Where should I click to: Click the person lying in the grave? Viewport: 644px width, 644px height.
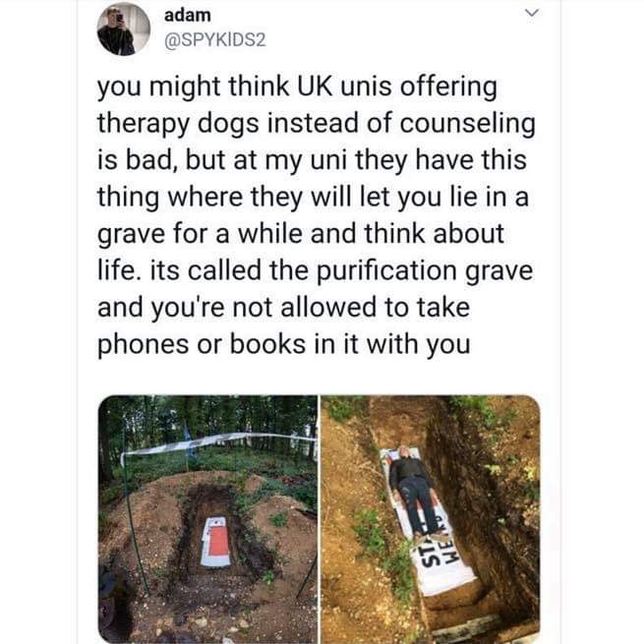tap(412, 491)
